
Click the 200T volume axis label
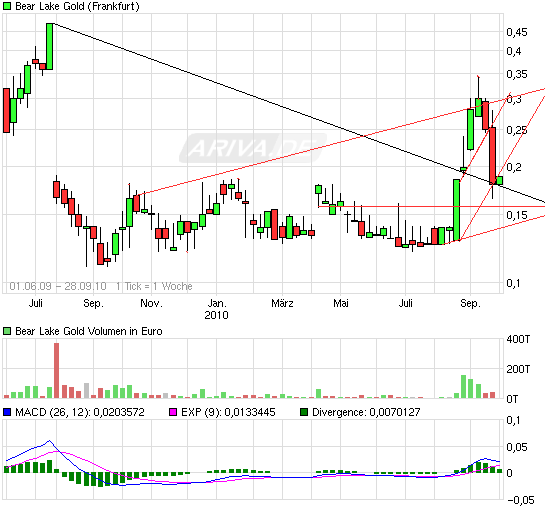(x=518, y=369)
